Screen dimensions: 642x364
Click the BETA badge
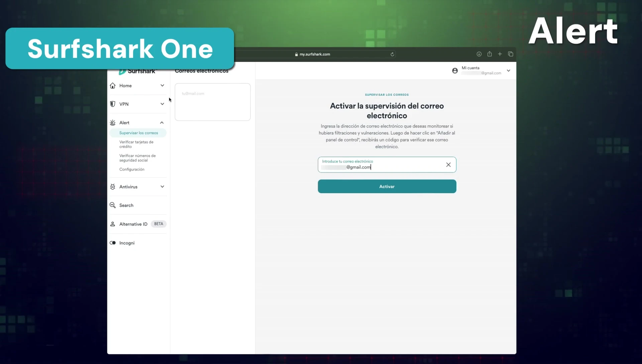tap(158, 224)
